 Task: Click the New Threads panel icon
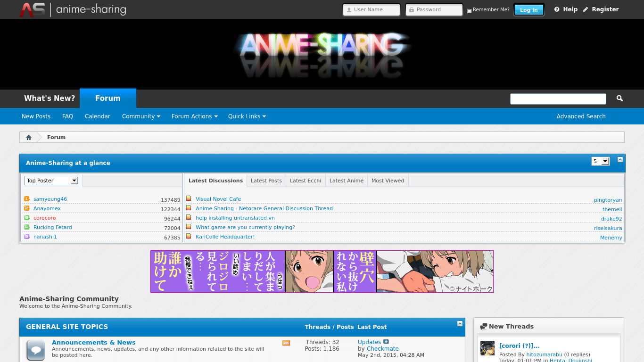(483, 327)
